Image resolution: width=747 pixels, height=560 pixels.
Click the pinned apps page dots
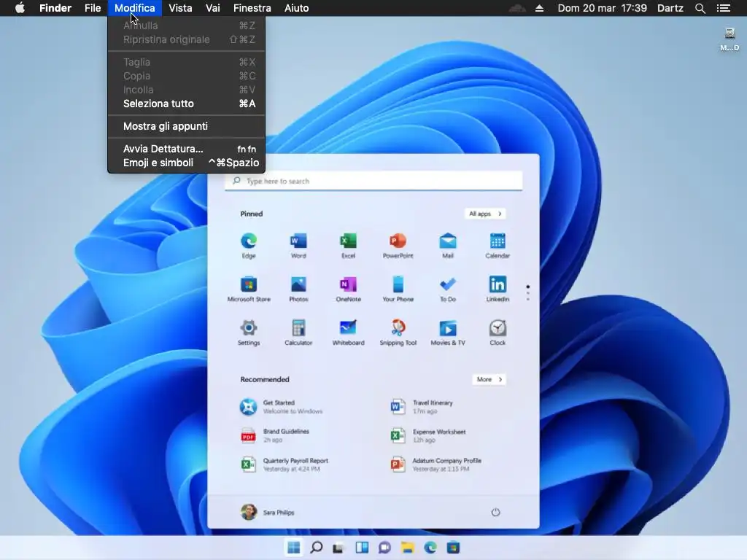pyautogui.click(x=528, y=293)
